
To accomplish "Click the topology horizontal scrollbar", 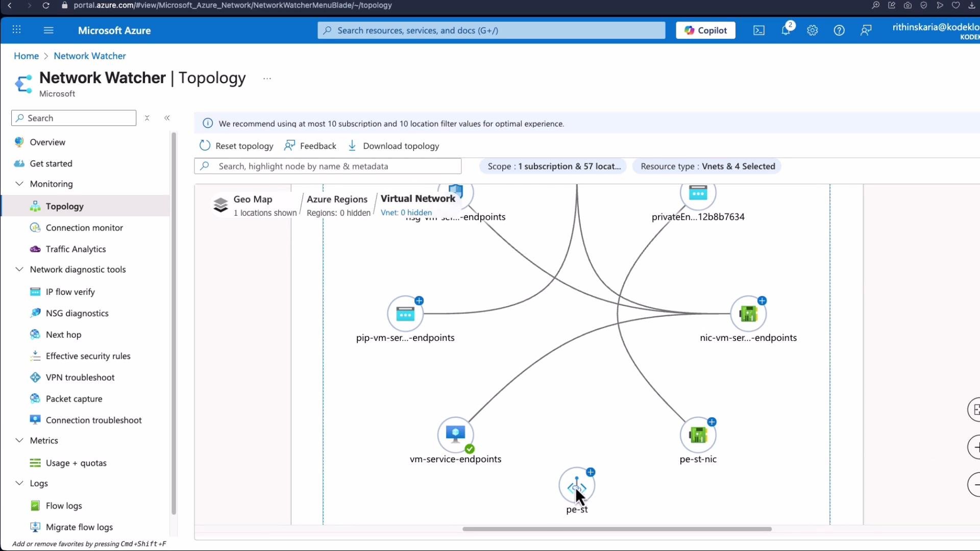I will pyautogui.click(x=617, y=529).
